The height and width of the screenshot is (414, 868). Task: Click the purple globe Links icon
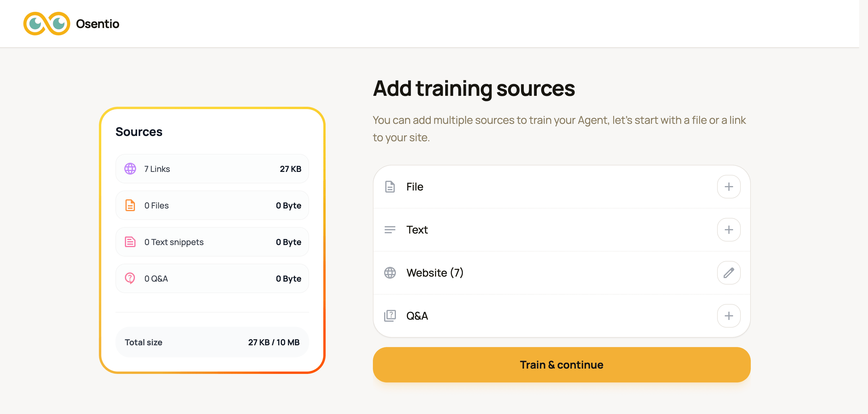tap(130, 169)
